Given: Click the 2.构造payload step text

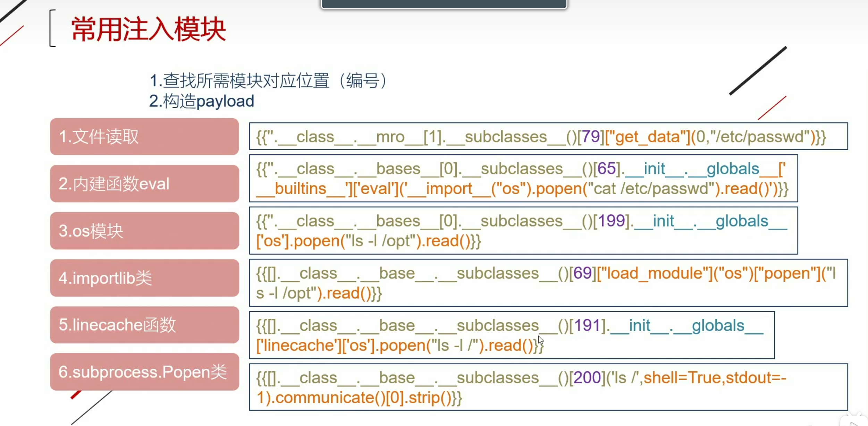Looking at the screenshot, I should [202, 101].
